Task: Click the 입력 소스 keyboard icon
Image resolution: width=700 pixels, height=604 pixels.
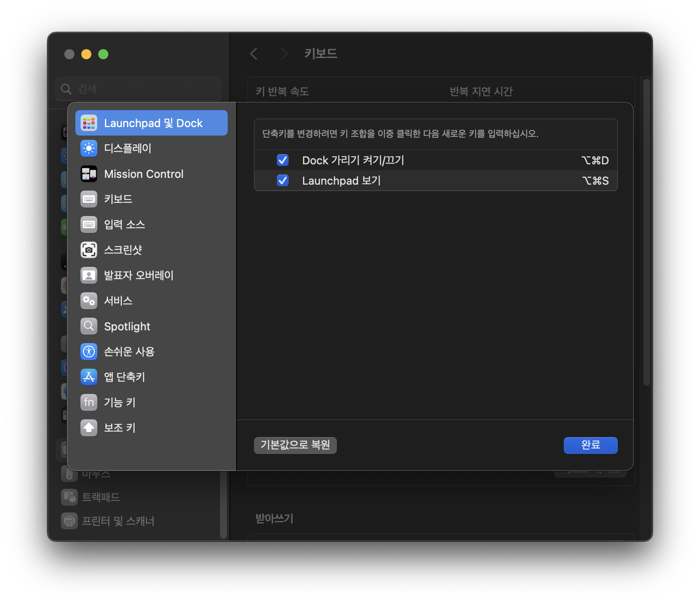Action: click(89, 224)
